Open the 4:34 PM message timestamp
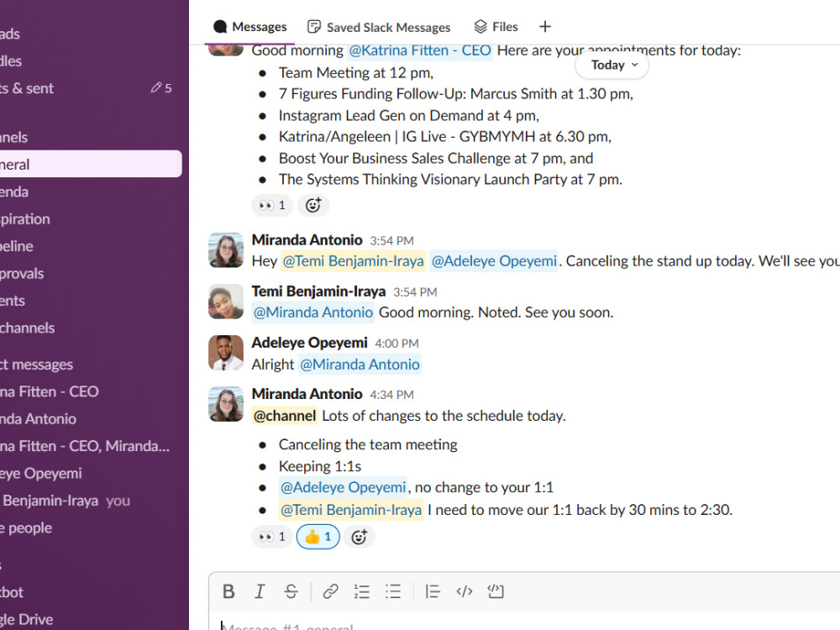Screen dimensions: 840x630 (x=391, y=395)
